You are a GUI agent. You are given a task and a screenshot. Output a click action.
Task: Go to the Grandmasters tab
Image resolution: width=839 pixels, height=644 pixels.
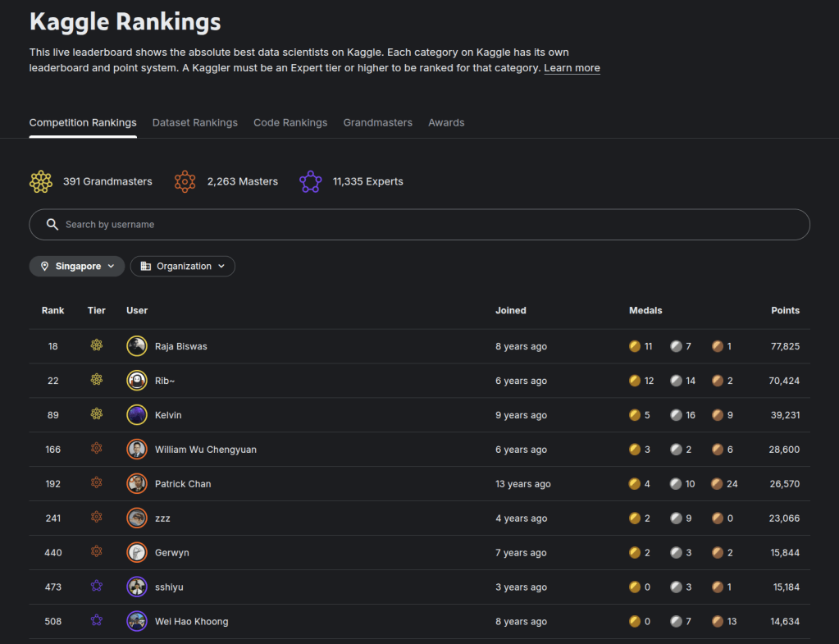click(377, 123)
